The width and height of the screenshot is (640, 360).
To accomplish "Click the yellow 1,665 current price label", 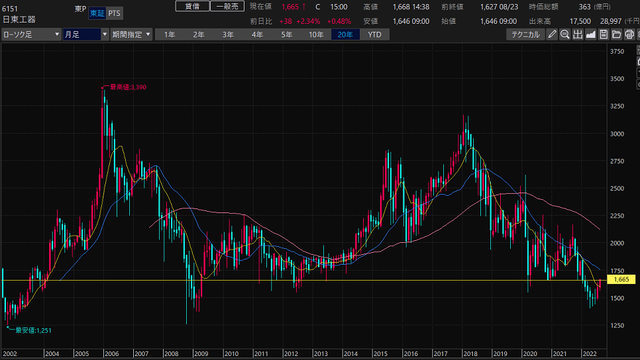I will [x=621, y=280].
